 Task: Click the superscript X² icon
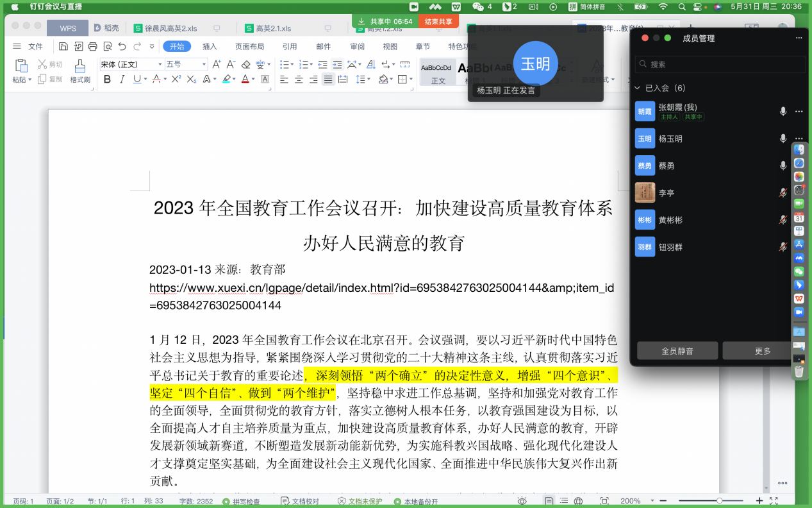pos(176,80)
